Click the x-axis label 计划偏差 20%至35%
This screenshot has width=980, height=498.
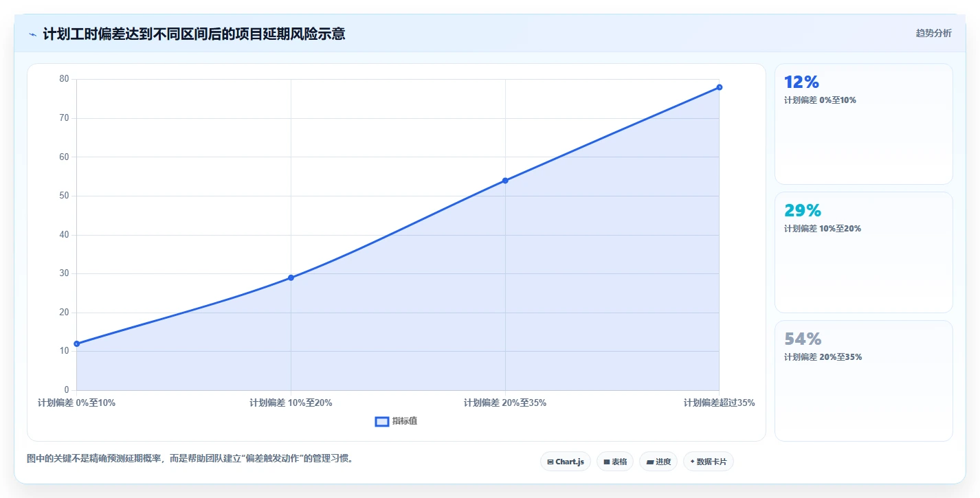505,403
